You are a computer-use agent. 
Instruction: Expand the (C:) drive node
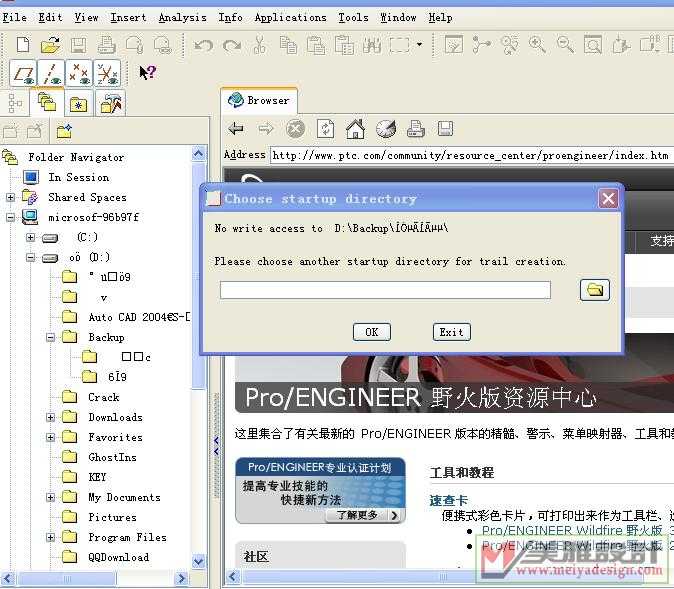click(x=31, y=237)
